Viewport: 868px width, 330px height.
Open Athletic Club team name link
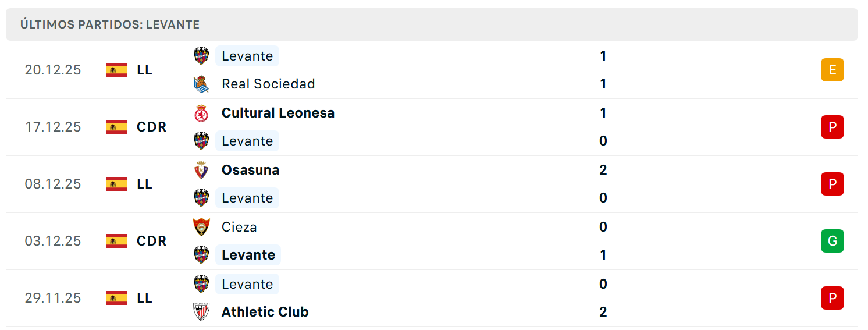pos(265,312)
